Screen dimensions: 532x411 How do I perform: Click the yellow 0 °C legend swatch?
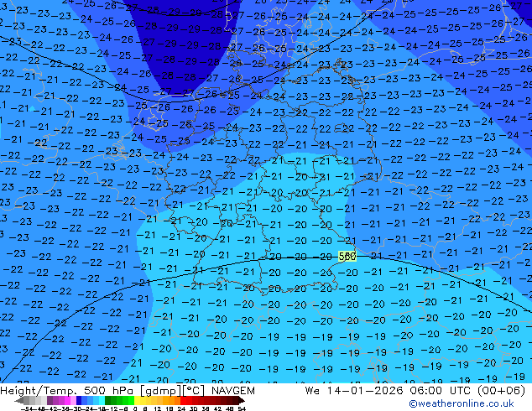[138, 400]
